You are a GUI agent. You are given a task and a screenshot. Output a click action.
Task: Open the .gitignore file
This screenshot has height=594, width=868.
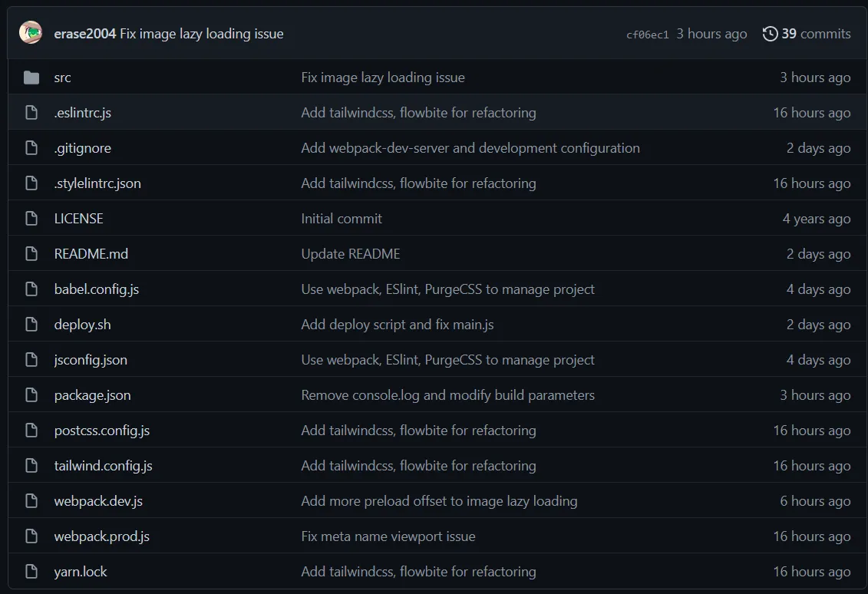click(82, 148)
